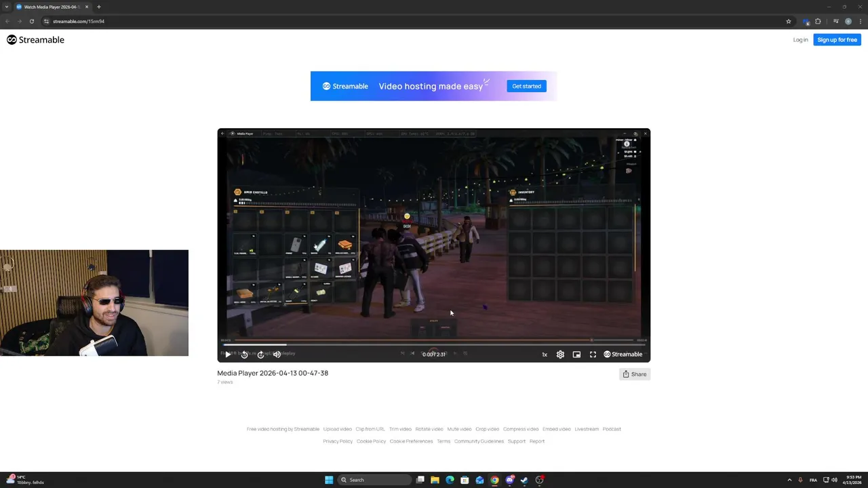Open the Crop video link
Viewport: 868px width, 488px height.
tap(487, 429)
